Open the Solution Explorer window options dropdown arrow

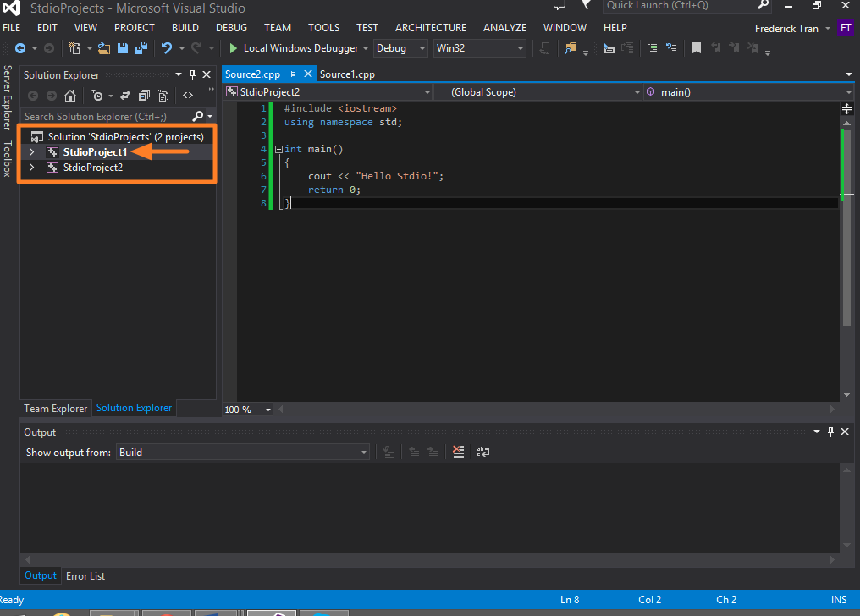click(179, 74)
